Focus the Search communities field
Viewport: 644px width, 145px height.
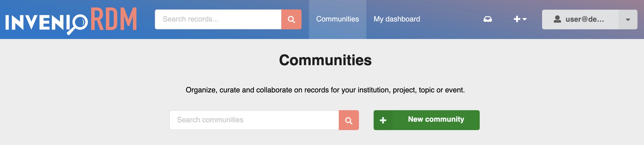(254, 120)
